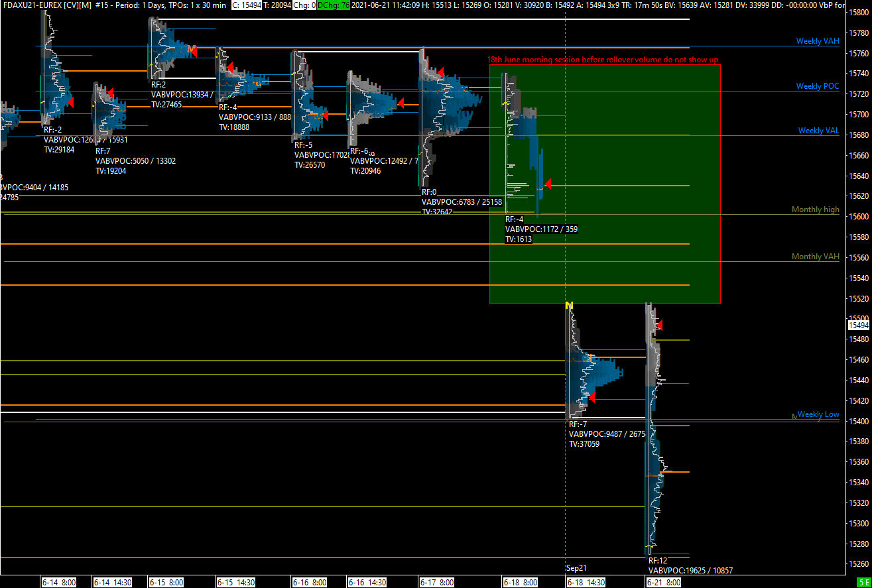Screen dimensions: 872x588
Task: Click the 'Weekly POC' line label
Action: point(818,86)
